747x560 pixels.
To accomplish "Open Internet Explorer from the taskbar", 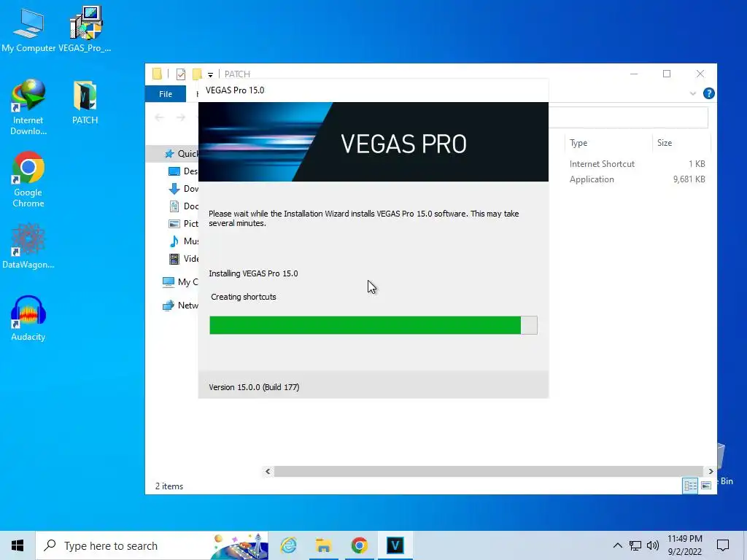I will pos(288,545).
